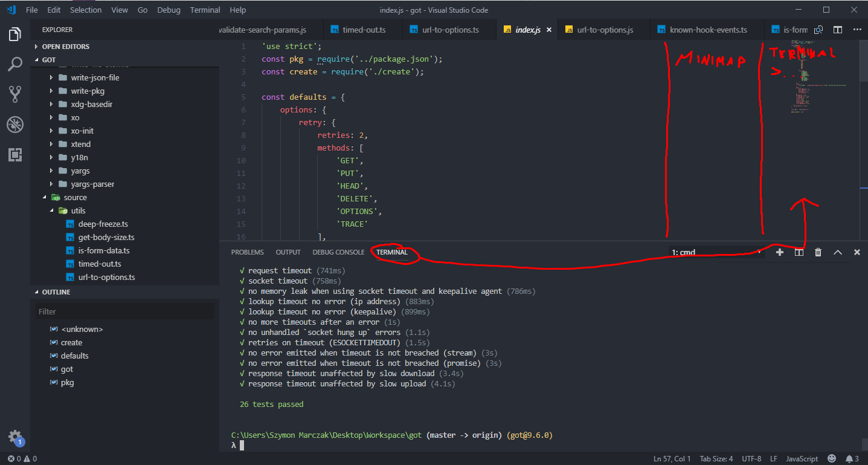868x465 pixels.
Task: Split the editor to the right
Action: (838, 30)
